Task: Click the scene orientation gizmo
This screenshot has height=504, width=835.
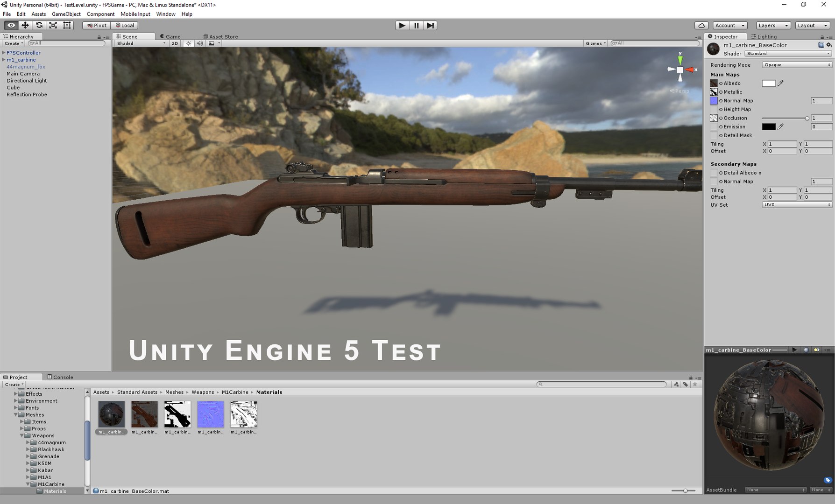Action: pyautogui.click(x=680, y=70)
